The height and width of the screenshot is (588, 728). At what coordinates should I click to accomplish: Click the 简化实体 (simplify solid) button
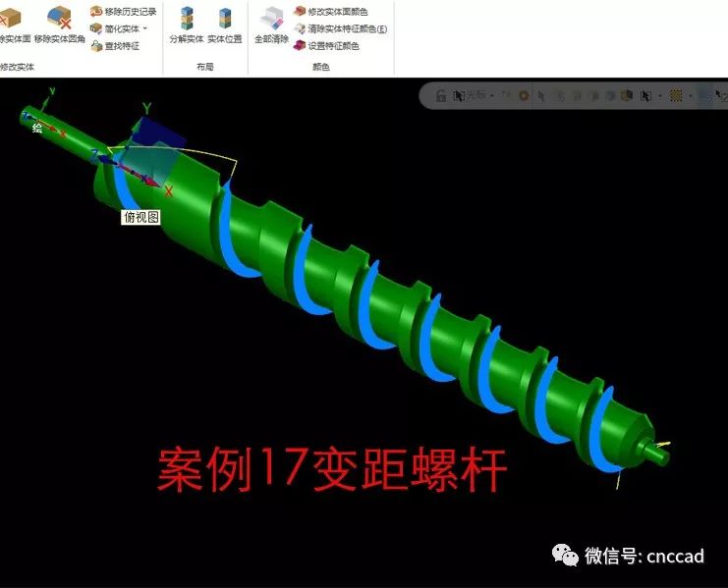point(115,28)
